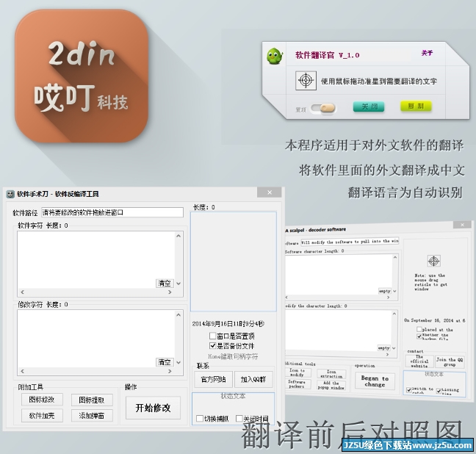
Task: Click the 关闭 button in 软件翻译官
Action: 369,107
